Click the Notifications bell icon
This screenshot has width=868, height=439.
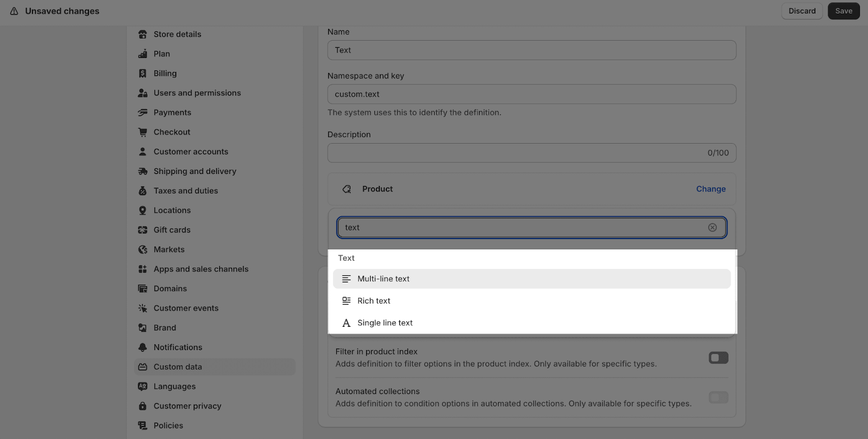coord(143,347)
